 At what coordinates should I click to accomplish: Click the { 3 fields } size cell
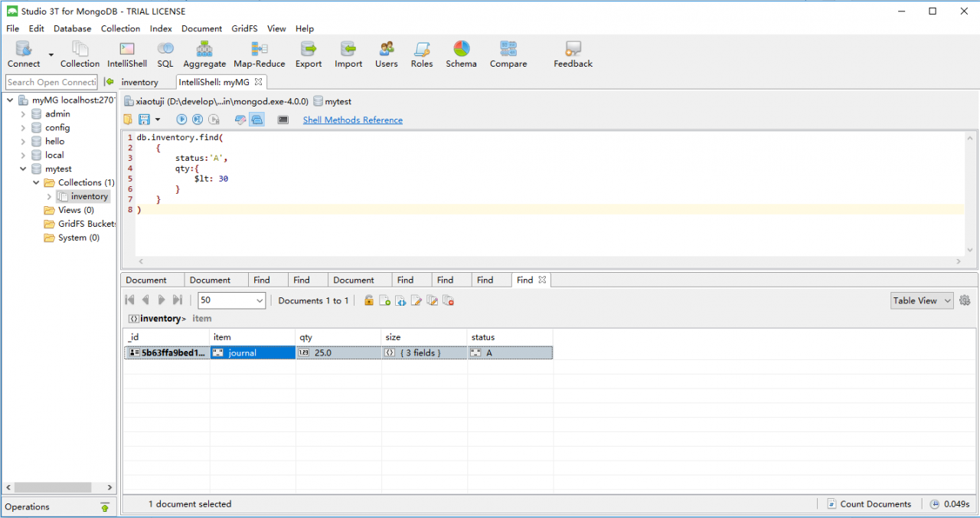point(424,353)
